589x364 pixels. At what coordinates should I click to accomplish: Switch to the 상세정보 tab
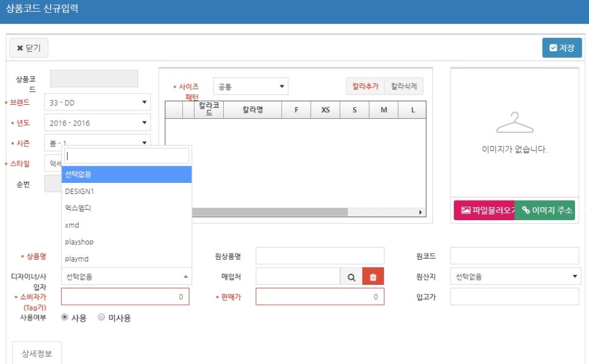click(x=37, y=353)
